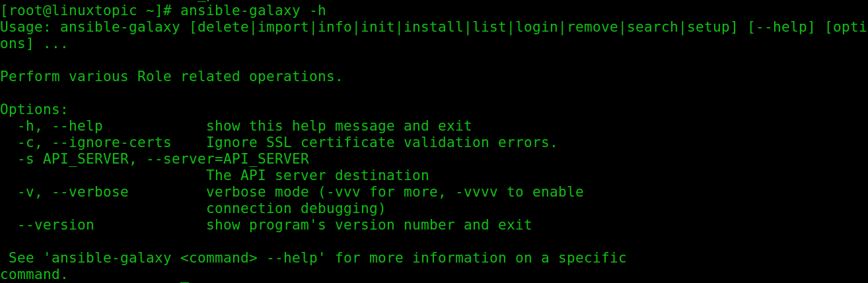Click 'The API server destination' description
The width and height of the screenshot is (868, 283).
coord(318,175)
